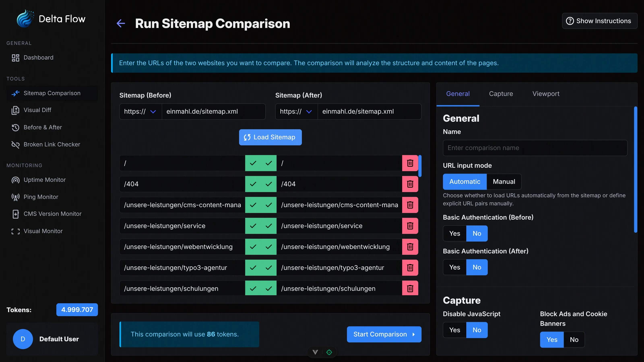
Task: Delete the /404 URL pair
Action: coord(410,184)
